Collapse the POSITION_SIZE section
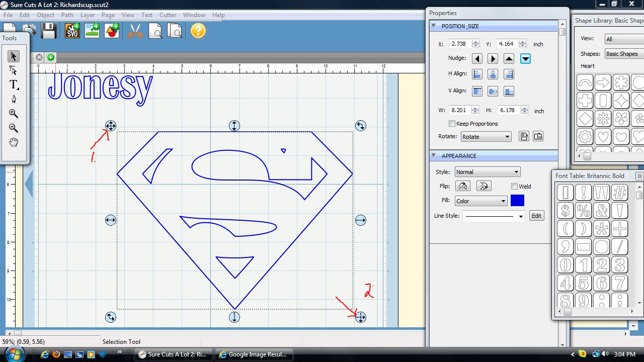The image size is (644, 362). (434, 26)
